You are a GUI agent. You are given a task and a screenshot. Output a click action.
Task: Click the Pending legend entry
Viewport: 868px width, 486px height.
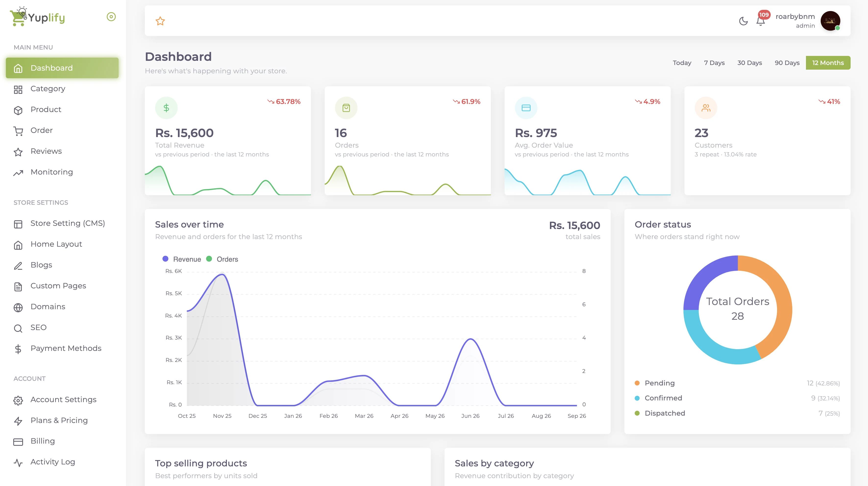tap(655, 383)
